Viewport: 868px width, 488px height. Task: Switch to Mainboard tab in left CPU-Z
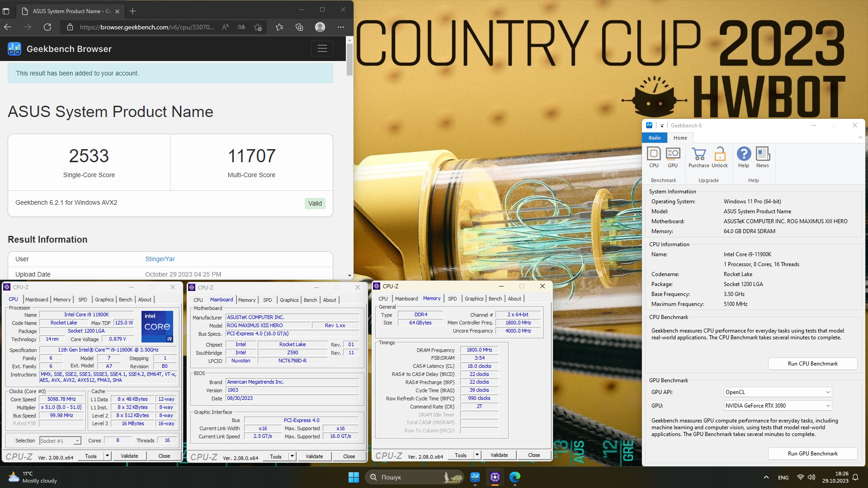click(x=37, y=300)
